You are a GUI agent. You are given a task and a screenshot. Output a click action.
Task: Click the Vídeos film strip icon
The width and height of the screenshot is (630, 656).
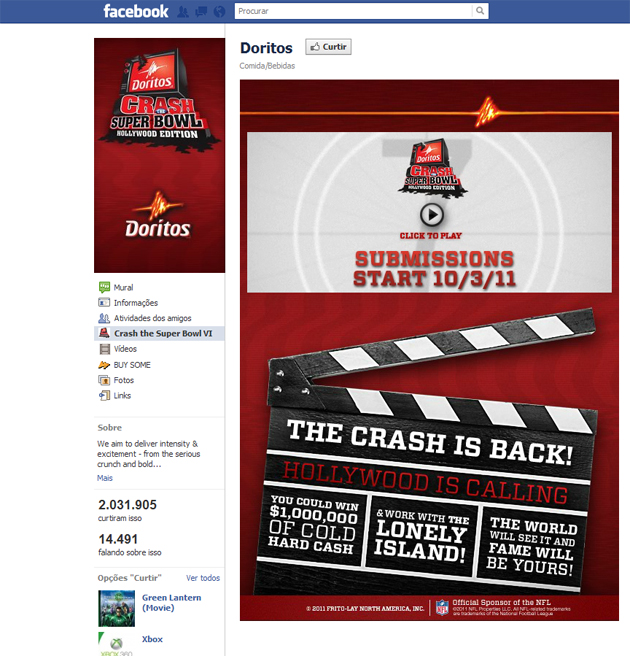pyautogui.click(x=104, y=349)
